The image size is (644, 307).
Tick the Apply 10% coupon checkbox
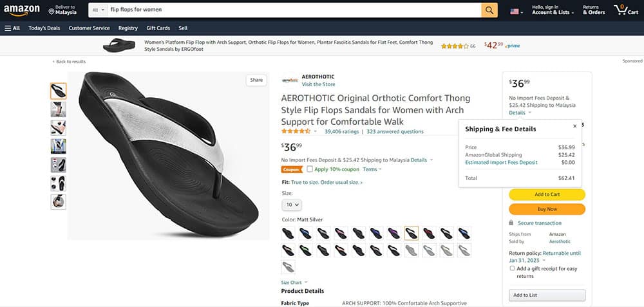[x=310, y=169]
